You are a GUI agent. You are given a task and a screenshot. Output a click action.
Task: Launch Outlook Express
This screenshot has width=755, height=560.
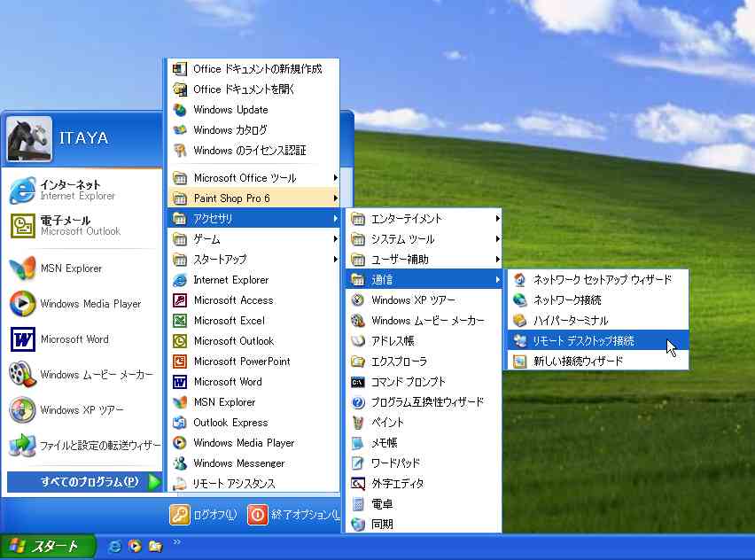(253, 423)
